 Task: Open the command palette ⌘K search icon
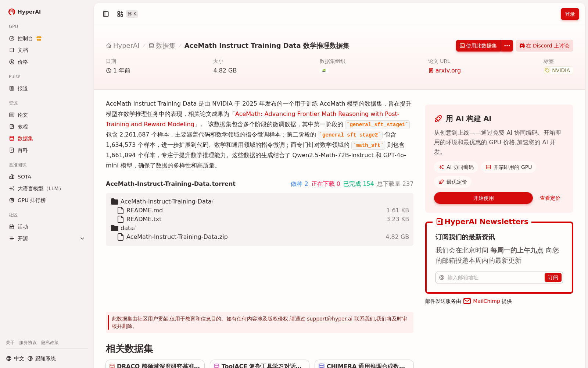tap(120, 14)
